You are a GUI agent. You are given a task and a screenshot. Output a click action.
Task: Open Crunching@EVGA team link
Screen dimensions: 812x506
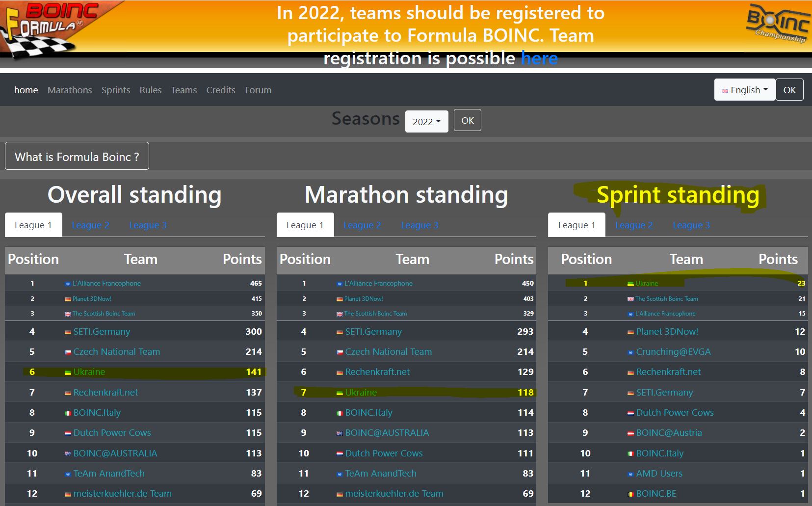[x=673, y=352]
